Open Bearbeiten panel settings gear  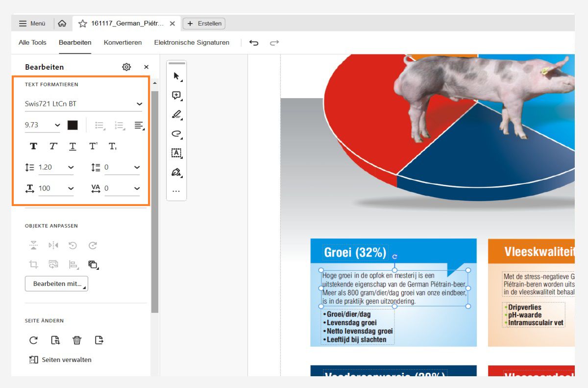point(126,67)
